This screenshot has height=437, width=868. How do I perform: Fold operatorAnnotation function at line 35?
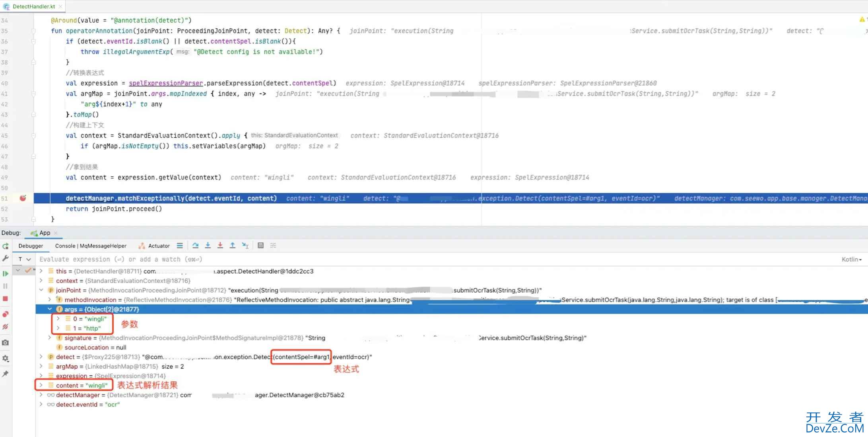pyautogui.click(x=33, y=31)
